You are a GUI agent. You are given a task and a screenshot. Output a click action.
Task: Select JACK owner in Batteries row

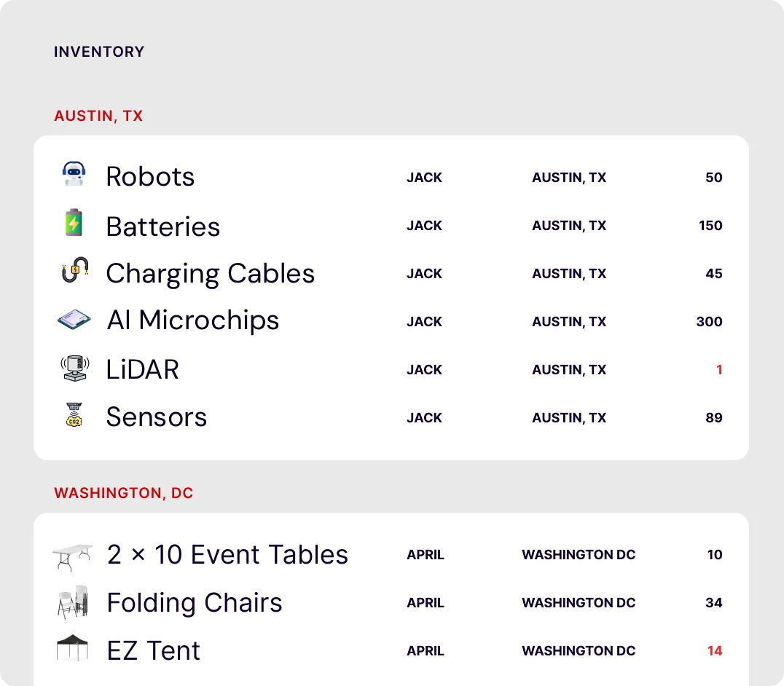click(425, 225)
